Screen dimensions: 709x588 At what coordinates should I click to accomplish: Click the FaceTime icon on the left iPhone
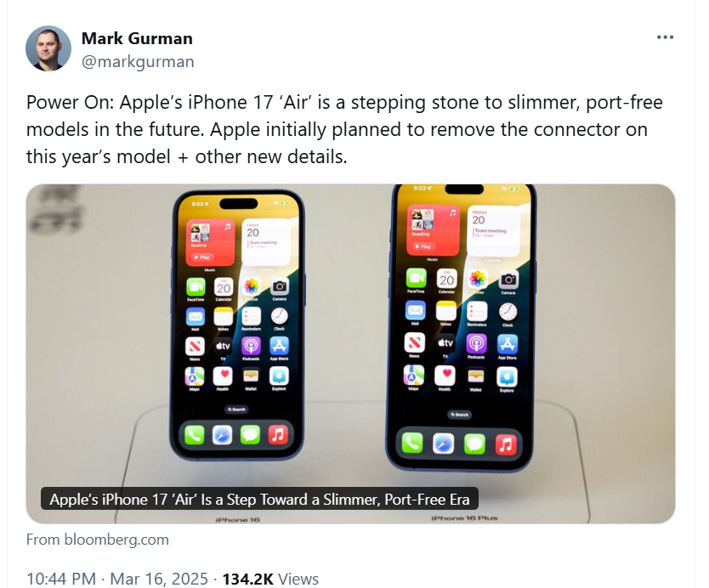[196, 286]
